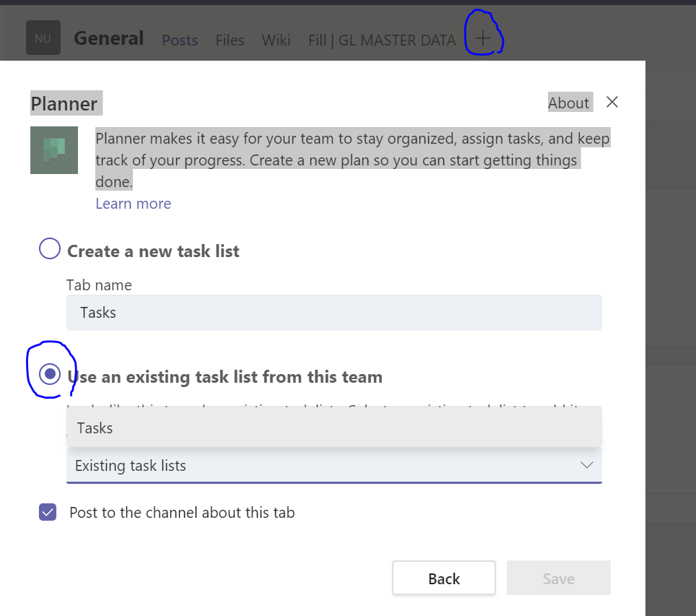The height and width of the screenshot is (616, 696).
Task: Click the Tab name input field
Action: 334,313
